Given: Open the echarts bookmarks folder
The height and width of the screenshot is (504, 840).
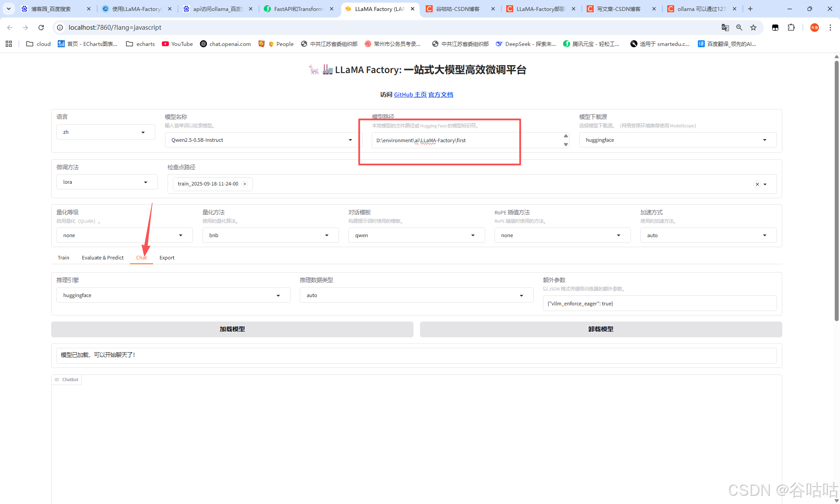Looking at the screenshot, I should (140, 44).
